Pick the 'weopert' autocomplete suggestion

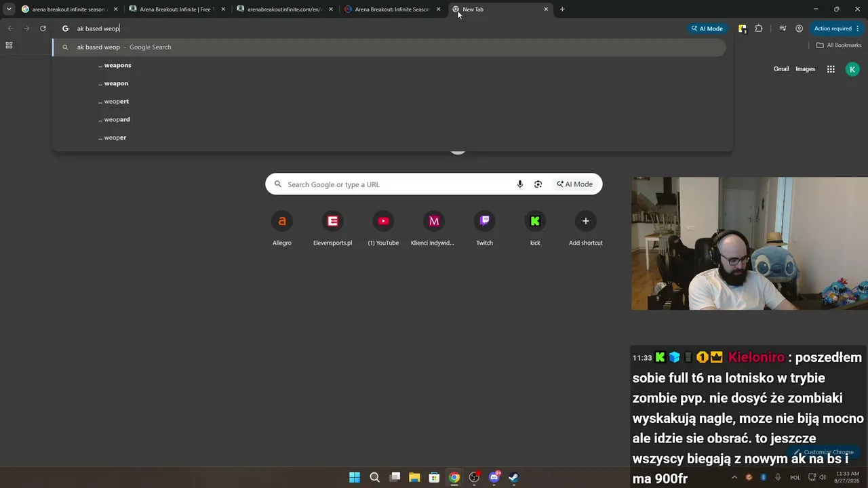coord(389,102)
